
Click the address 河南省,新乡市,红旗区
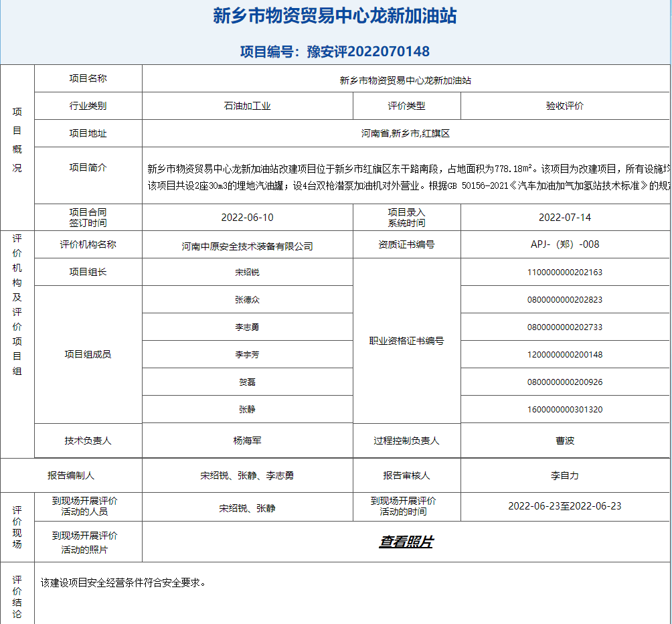(x=406, y=133)
